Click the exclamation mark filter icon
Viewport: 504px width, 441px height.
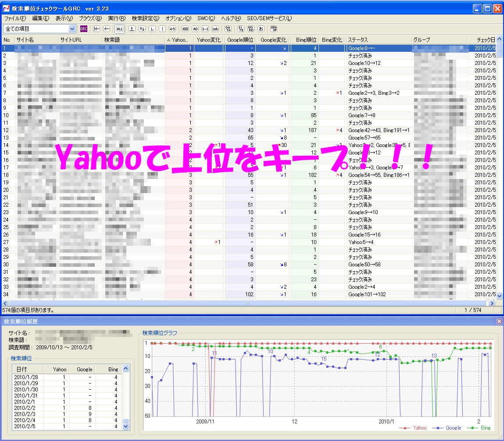(x=162, y=29)
